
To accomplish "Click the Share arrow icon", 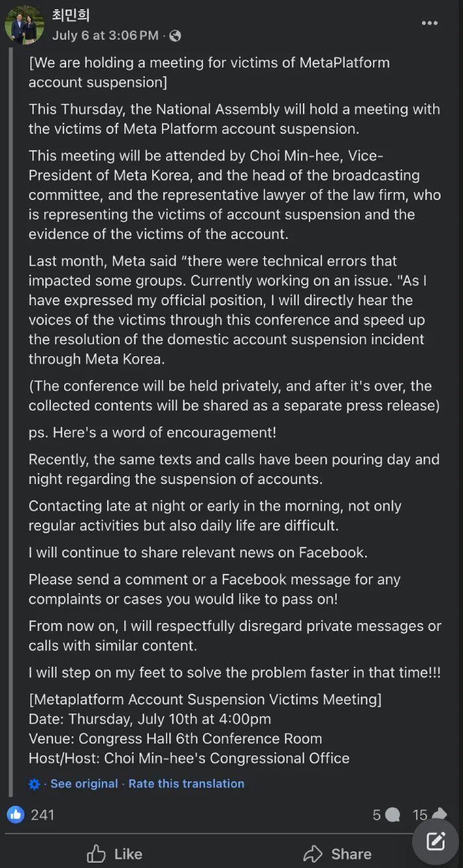I will click(312, 853).
